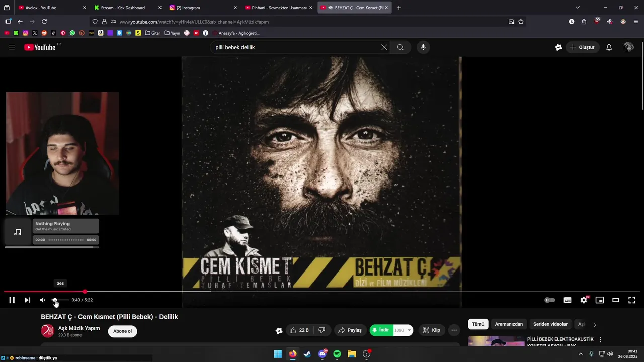Click the Paylaş share button
This screenshot has width=644, height=362.
350,330
